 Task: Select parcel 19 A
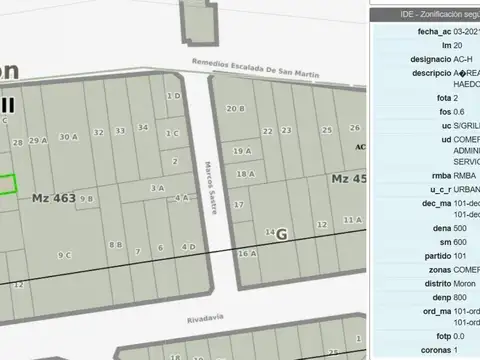coord(242,151)
